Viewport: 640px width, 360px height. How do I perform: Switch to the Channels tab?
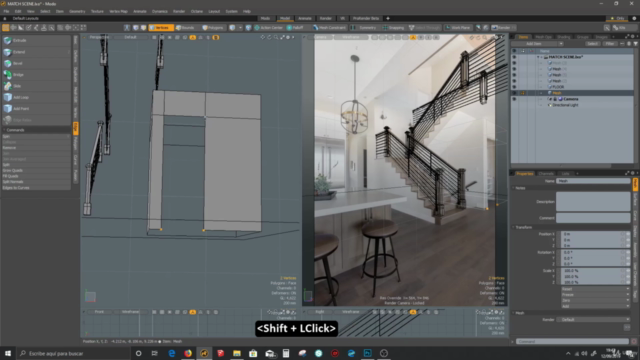tap(546, 173)
